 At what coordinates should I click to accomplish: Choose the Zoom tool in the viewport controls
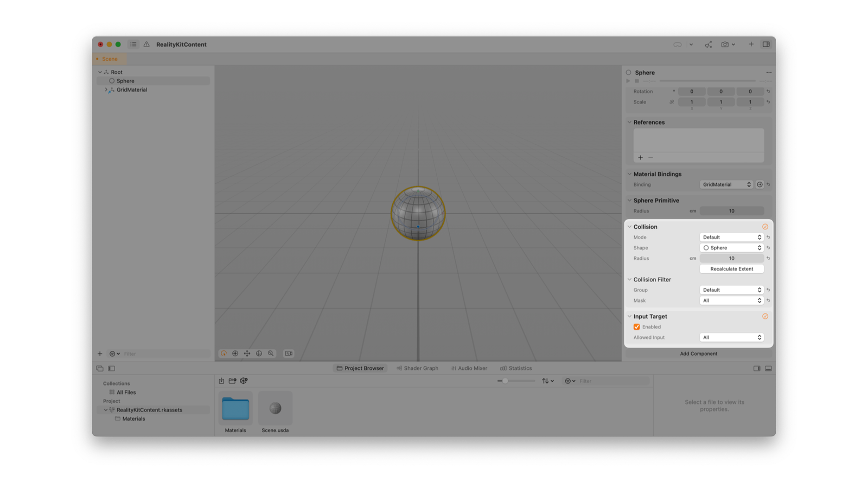270,354
